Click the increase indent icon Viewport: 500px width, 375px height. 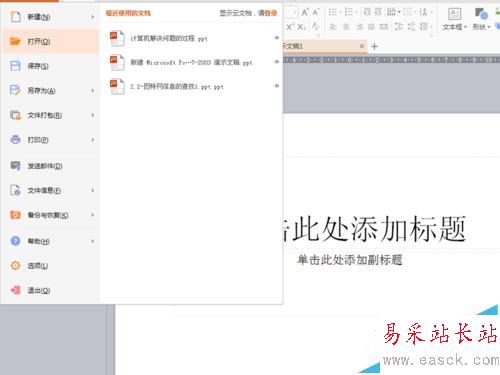pos(378,12)
